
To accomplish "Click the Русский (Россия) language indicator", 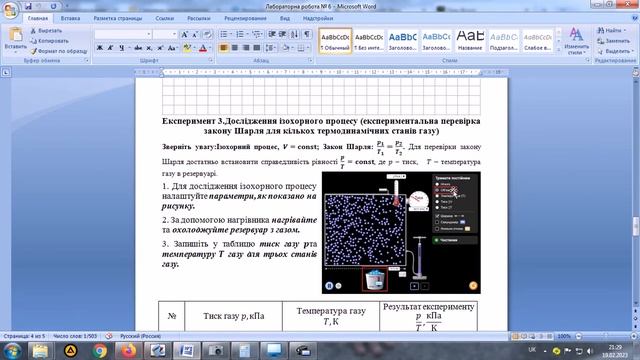I will (140, 336).
